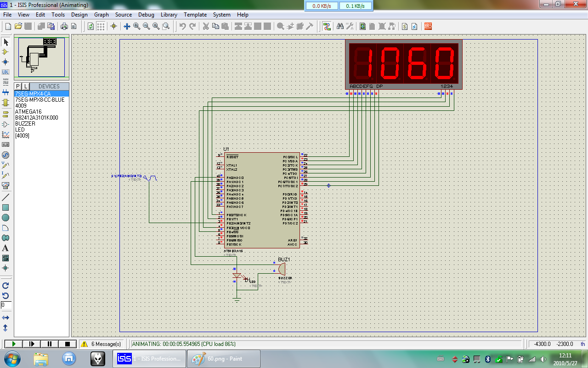Click the Pause simulation button

[50, 344]
